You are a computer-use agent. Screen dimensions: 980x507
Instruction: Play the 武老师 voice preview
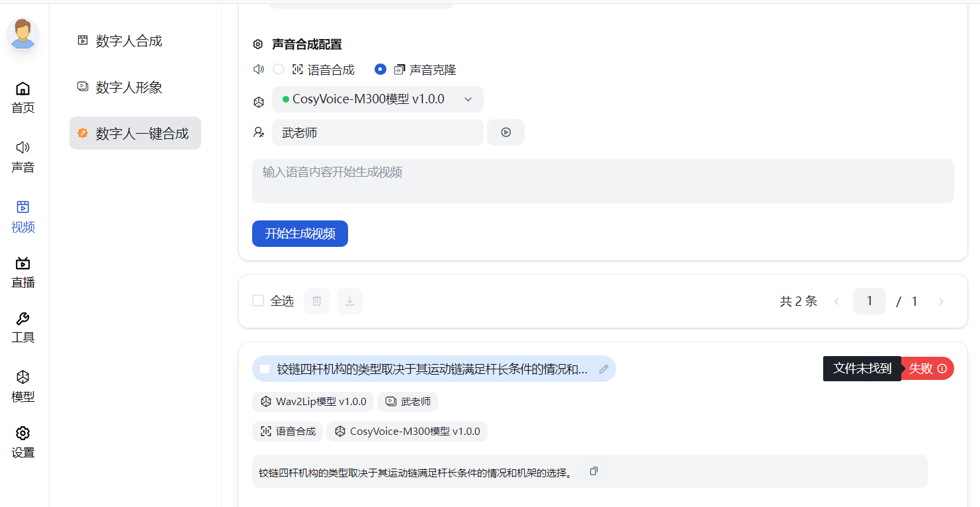506,132
